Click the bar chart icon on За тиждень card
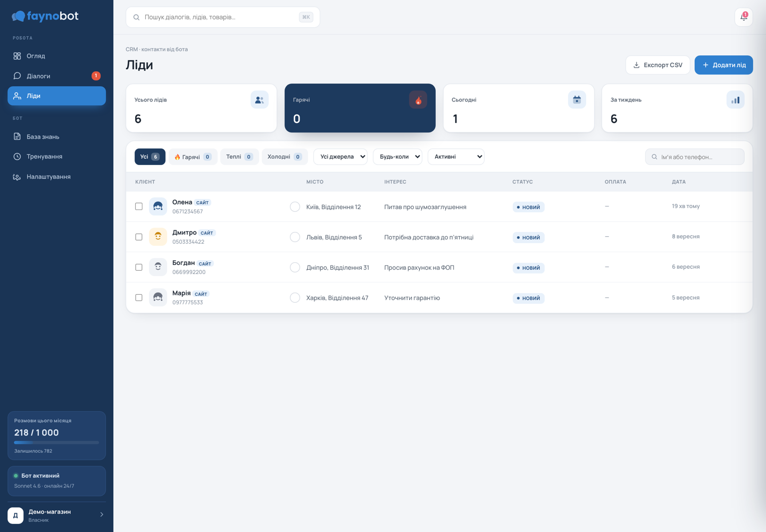The height and width of the screenshot is (532, 766). pyautogui.click(x=736, y=99)
